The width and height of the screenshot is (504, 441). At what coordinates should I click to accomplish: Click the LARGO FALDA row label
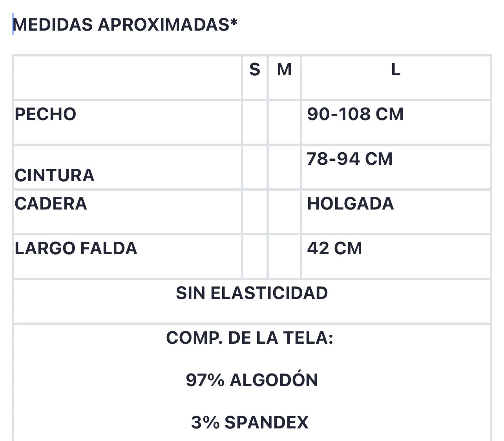click(76, 248)
